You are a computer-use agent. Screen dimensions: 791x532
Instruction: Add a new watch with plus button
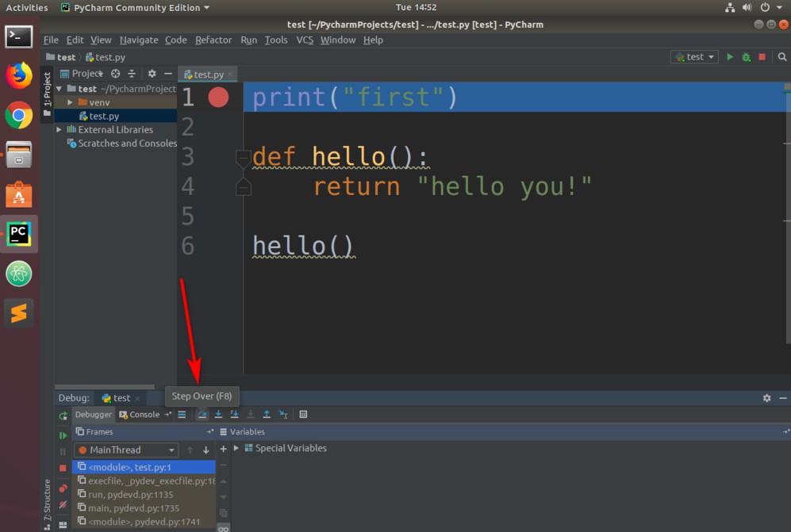(x=224, y=449)
